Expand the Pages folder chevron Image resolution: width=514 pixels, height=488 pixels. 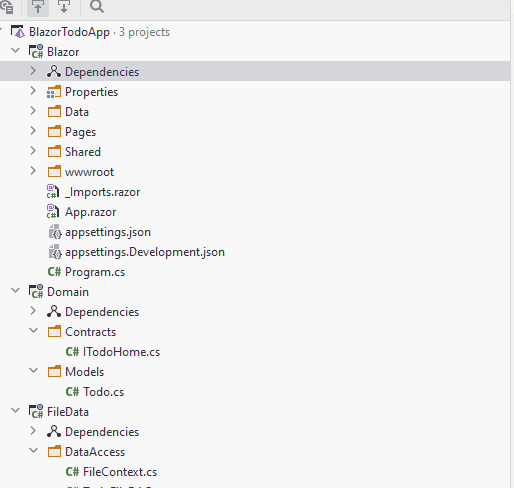tap(33, 131)
